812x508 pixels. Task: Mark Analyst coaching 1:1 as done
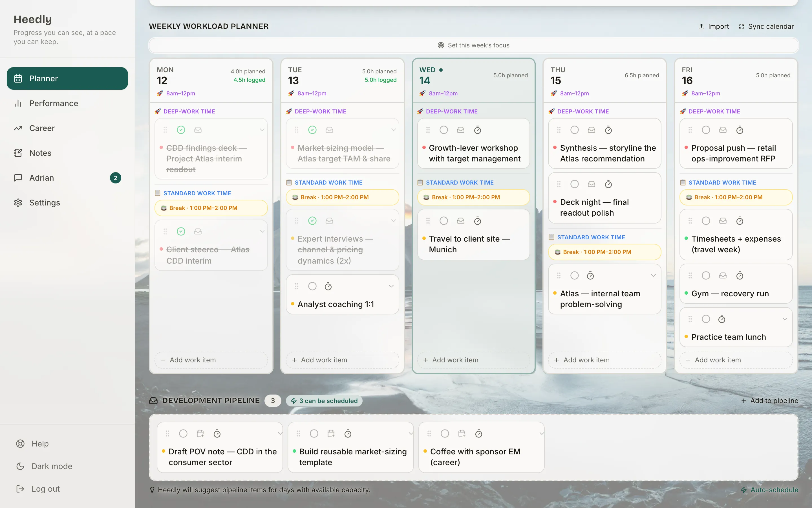(x=312, y=286)
